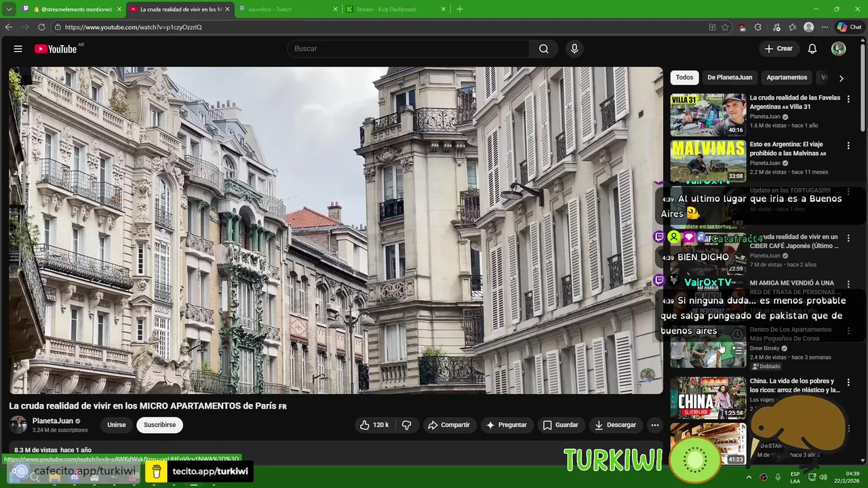Toggle Suscribirse for PlanetaJuan
The width and height of the screenshot is (868, 488).
(x=159, y=425)
